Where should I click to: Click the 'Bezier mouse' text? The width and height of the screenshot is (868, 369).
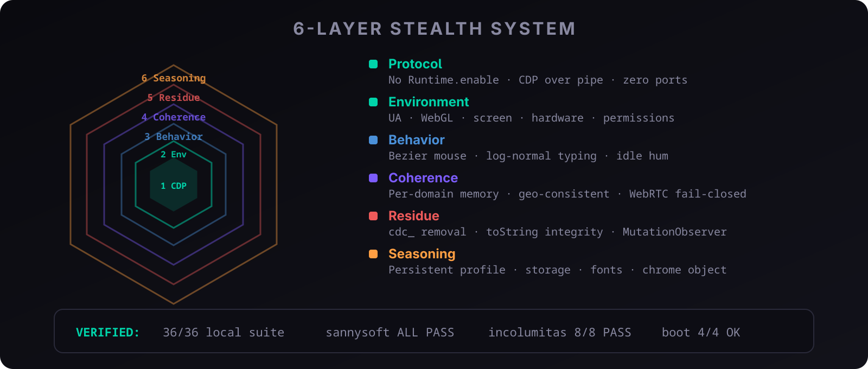click(x=427, y=156)
